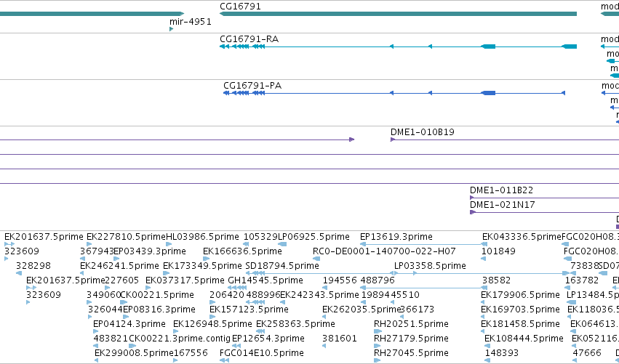Select the 148393 label
619x364 pixels.
502,353
